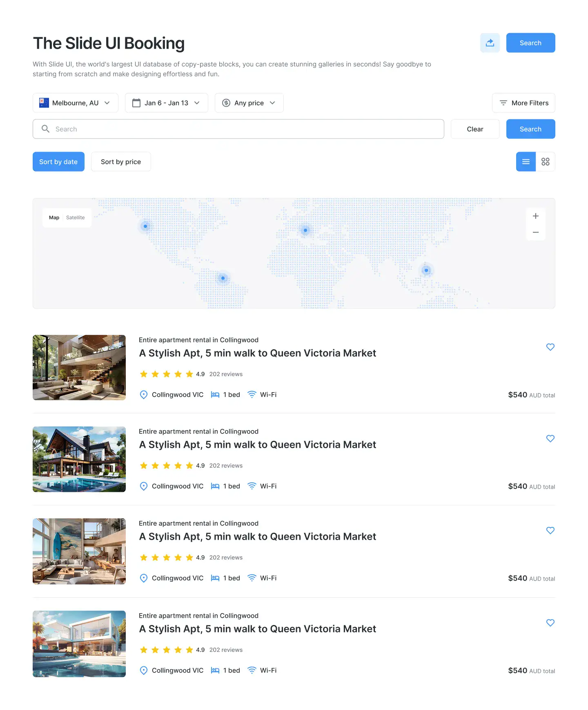Screen dimensions: 588x710
Task: Open the second listing's pool house thumbnail
Action: 79,459
